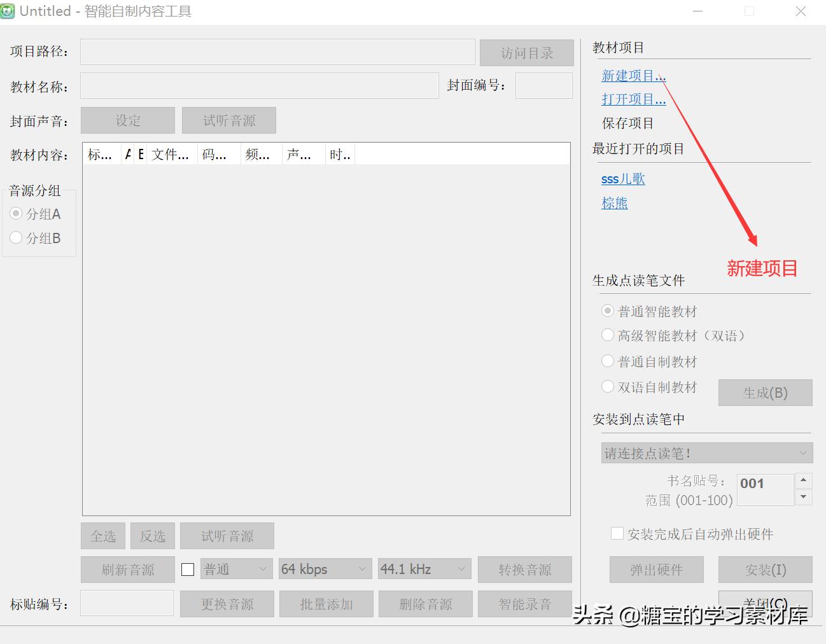Enable 安装完成后自动弹出硬件 option
The height and width of the screenshot is (644, 826).
tap(617, 533)
